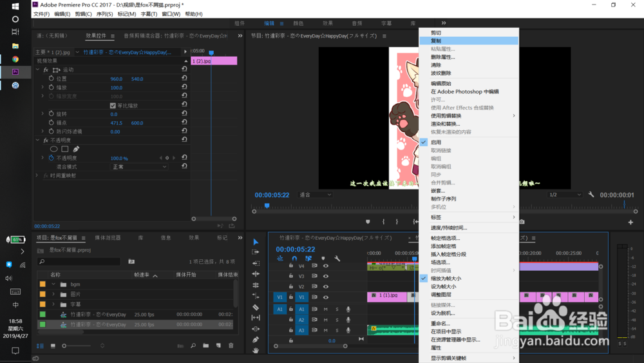This screenshot has width=644, height=363.
Task: Choose 复制 in context menu
Action: pos(469,41)
